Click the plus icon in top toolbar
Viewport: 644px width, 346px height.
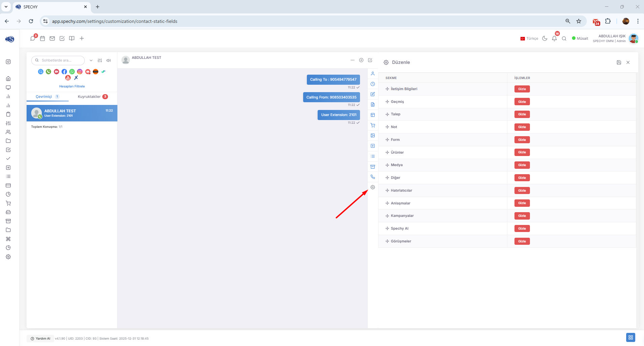coord(82,38)
